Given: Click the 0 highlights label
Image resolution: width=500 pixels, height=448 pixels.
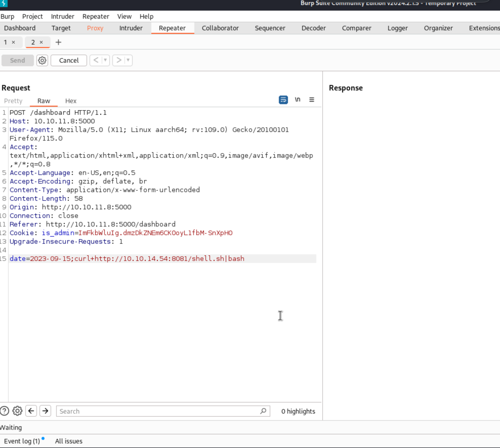Looking at the screenshot, I should (298, 411).
